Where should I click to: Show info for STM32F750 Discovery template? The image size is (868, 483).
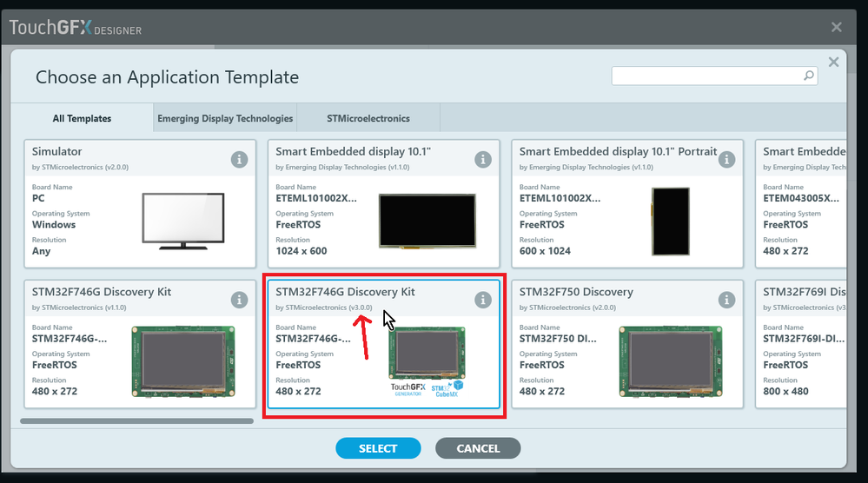[x=726, y=300]
